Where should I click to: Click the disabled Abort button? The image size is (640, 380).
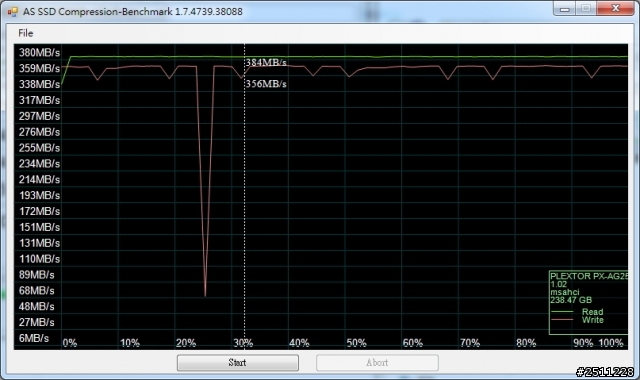377,362
